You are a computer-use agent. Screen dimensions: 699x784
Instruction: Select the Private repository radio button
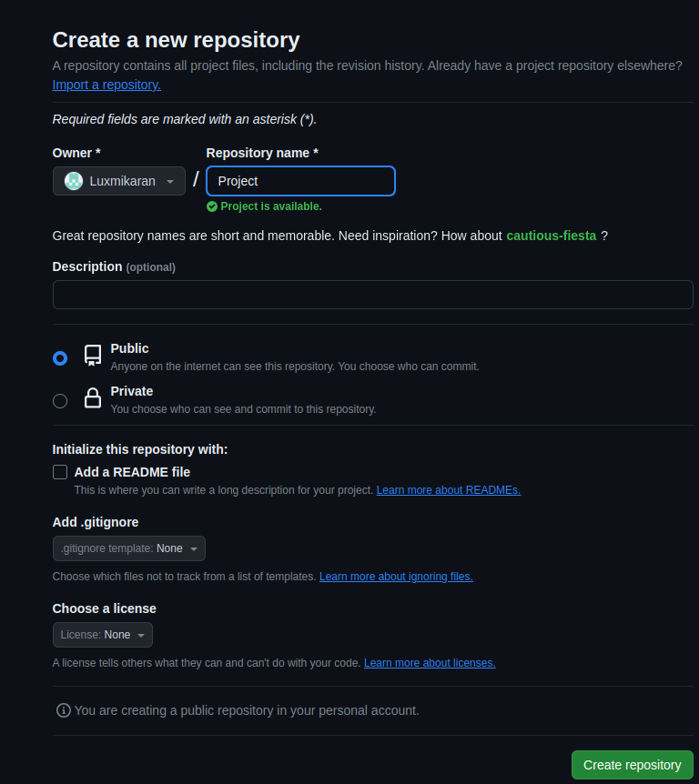click(x=59, y=400)
